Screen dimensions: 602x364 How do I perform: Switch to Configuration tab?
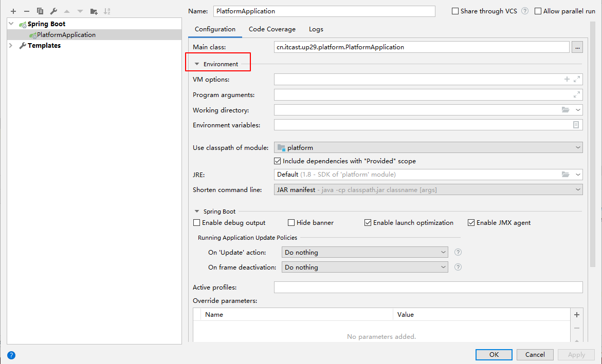click(215, 29)
